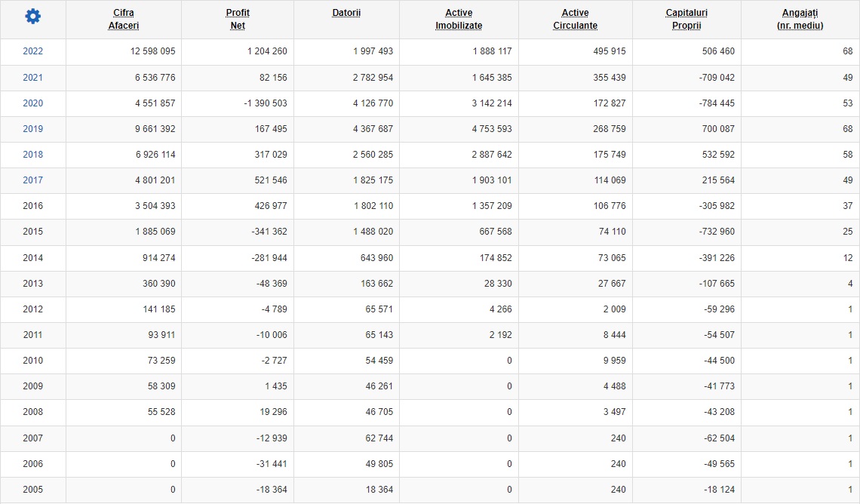
Task: Select net profit value 19 296
Action: click(x=273, y=411)
